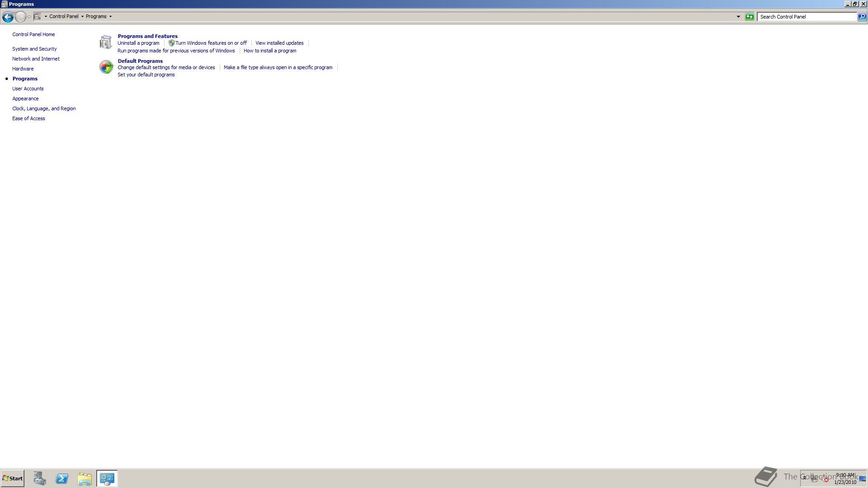Restore down the Programs window
This screenshot has height=488, width=868.
[x=855, y=4]
